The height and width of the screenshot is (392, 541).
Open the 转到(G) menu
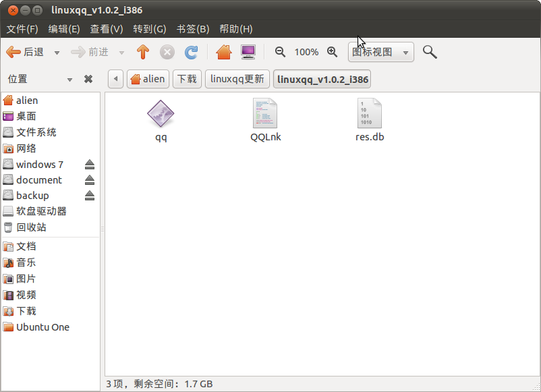click(x=150, y=29)
